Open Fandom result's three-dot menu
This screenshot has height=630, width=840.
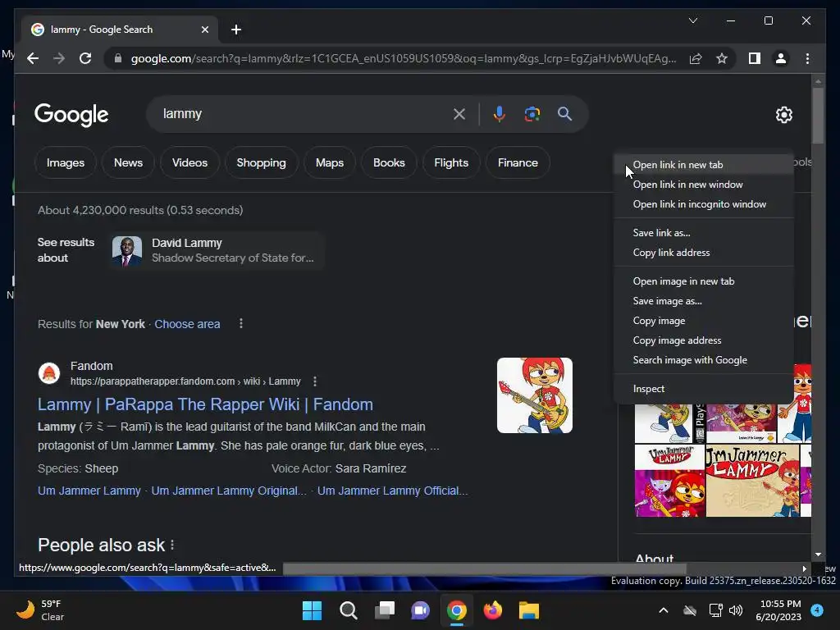point(315,381)
